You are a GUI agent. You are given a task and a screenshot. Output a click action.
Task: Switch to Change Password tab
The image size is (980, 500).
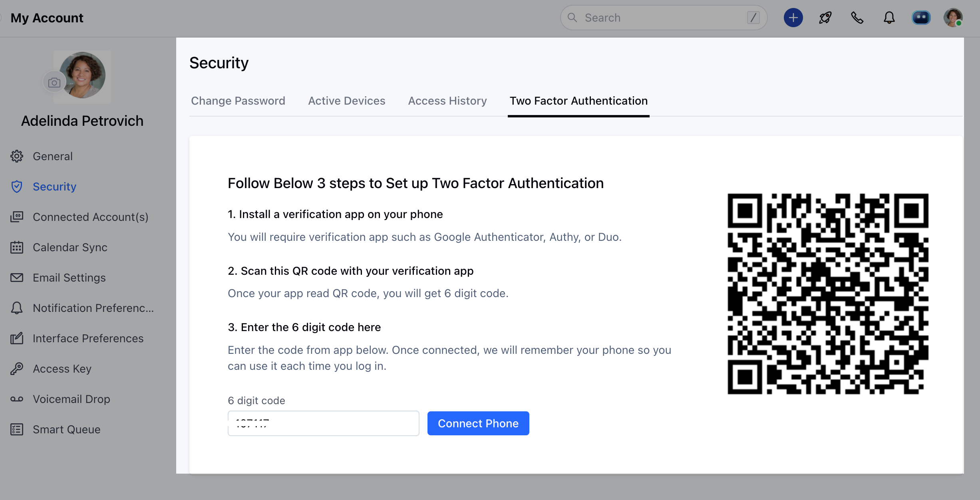coord(238,101)
